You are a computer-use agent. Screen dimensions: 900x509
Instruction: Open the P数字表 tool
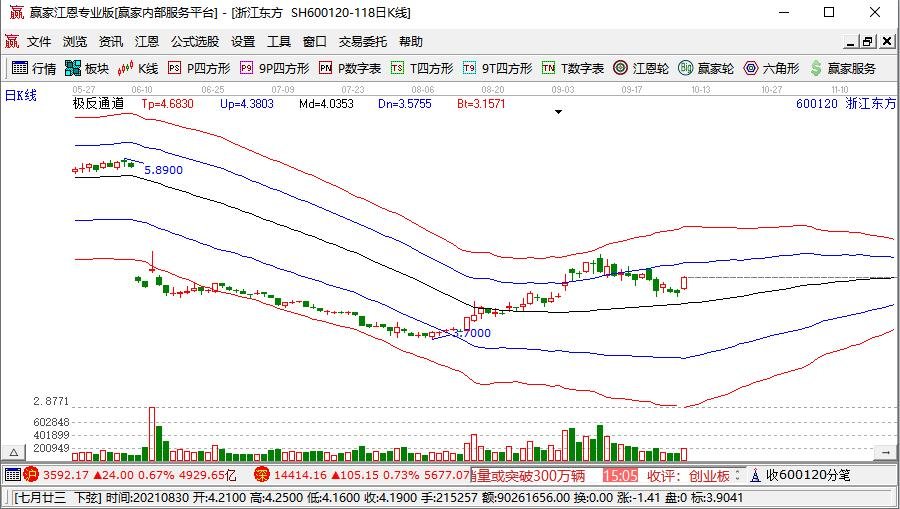pyautogui.click(x=350, y=68)
